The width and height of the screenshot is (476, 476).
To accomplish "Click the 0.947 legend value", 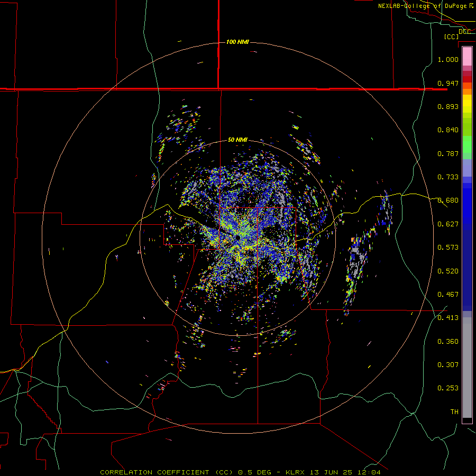I will click(x=448, y=83).
